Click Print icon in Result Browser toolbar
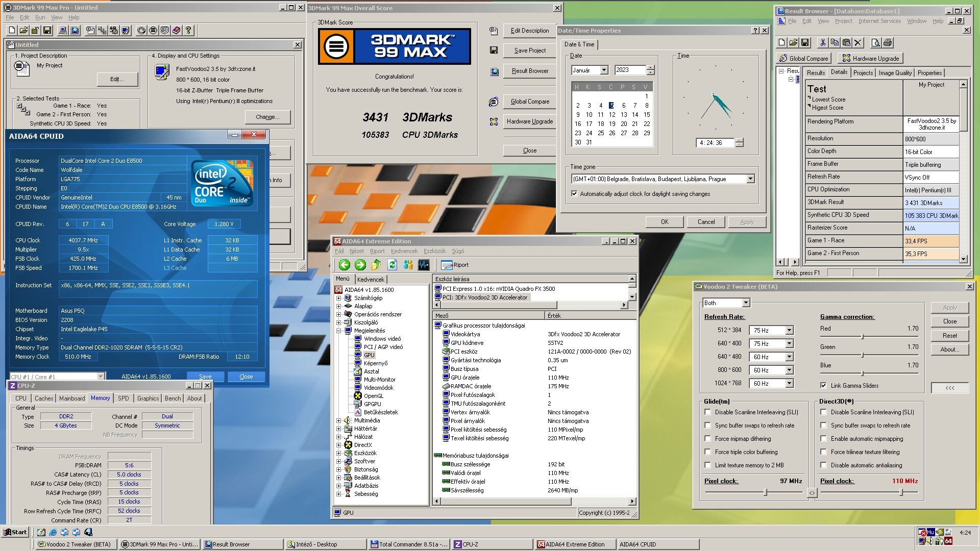Viewport: 980px width, 551px height. click(888, 43)
